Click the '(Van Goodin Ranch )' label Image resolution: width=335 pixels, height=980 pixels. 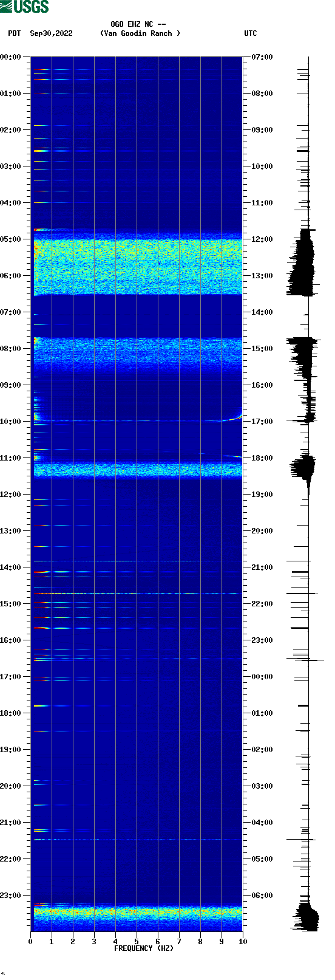coord(140,33)
